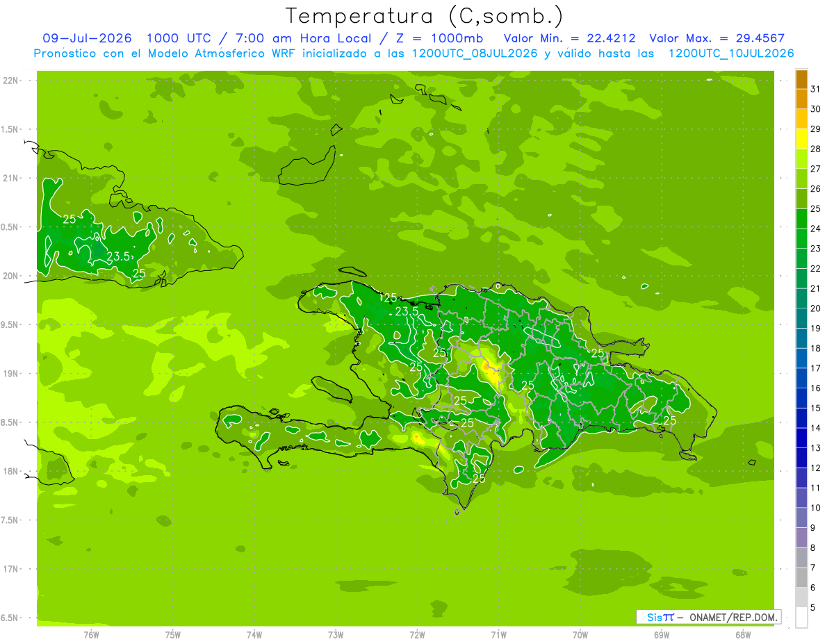The width and height of the screenshot is (834, 644).
Task: Click the 'ONAMET/REP.DOM.' credit label
Action: click(x=733, y=617)
